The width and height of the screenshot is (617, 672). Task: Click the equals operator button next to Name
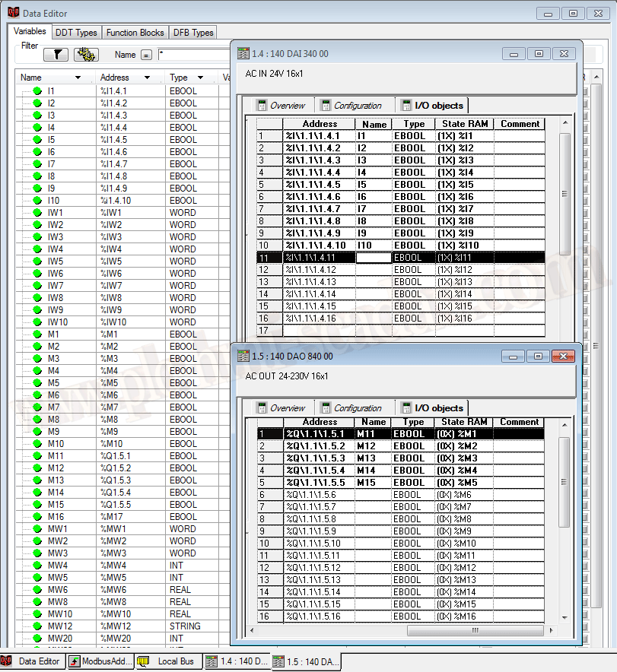pos(146,55)
